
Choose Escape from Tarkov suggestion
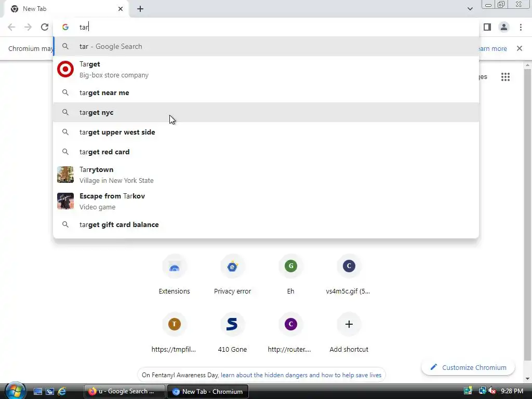tap(267, 201)
